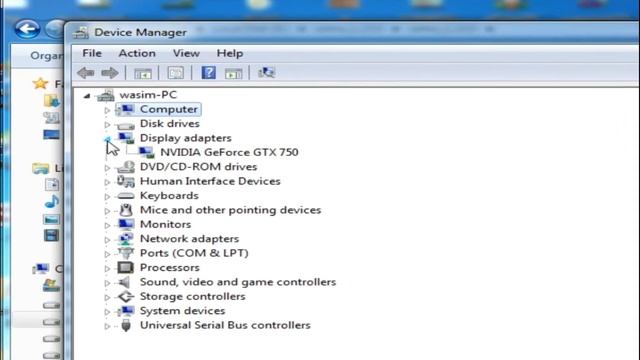Select the wasim-PC label
The image size is (640, 360).
148,95
